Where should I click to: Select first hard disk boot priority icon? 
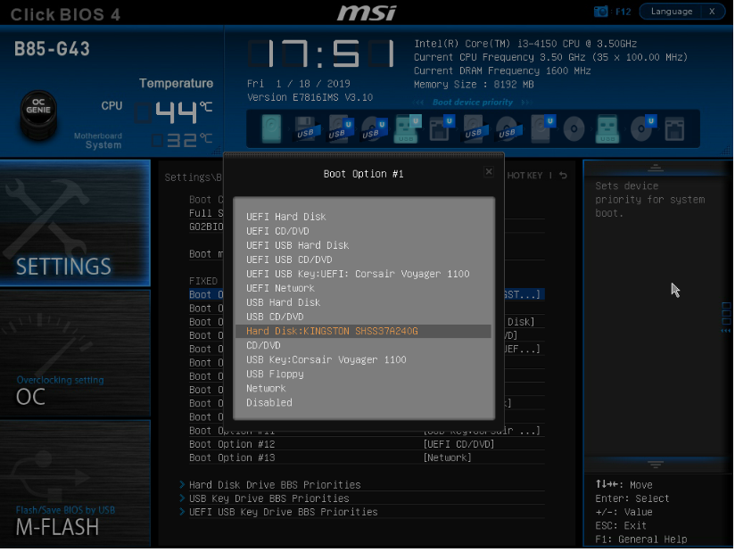click(270, 129)
